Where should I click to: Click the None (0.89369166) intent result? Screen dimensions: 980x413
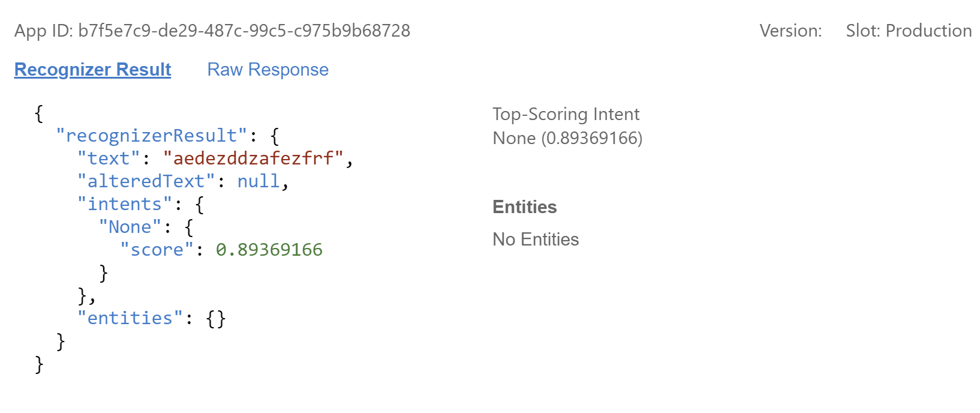tap(567, 137)
